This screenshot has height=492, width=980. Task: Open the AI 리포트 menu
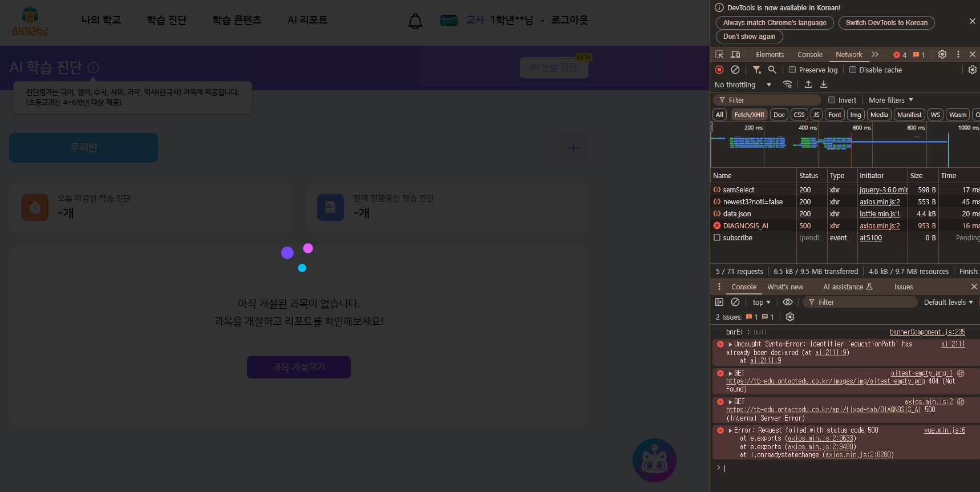[x=307, y=20]
